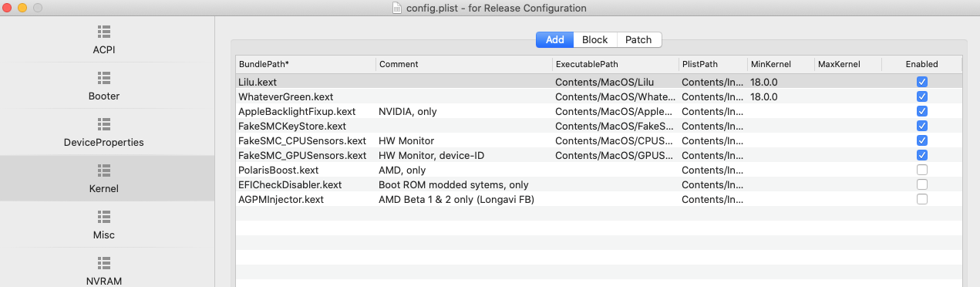Open the DeviceProperties section icon
Screen dimensions: 980x287
point(104,124)
